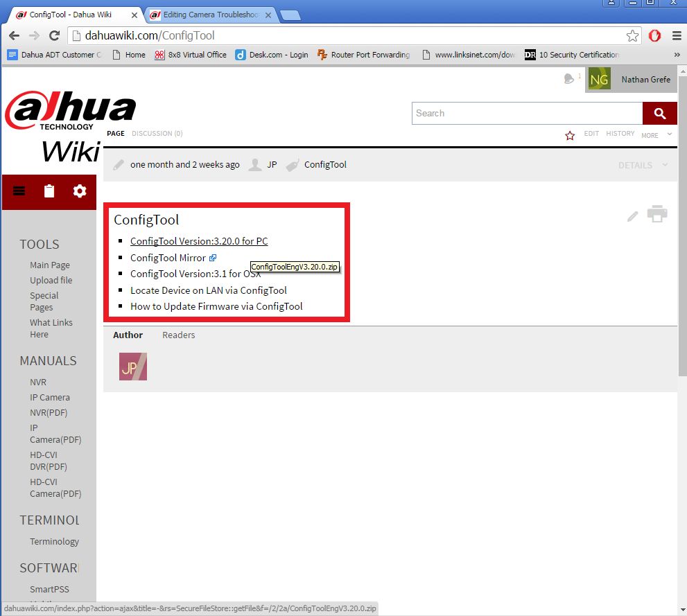Screen dimensions: 687x616
Task: Select the ConfigTool - Dahua Wiki tab
Action: [x=70, y=15]
